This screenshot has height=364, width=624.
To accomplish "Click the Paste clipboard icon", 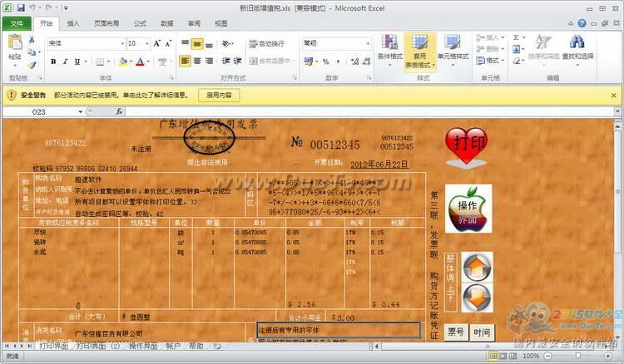I will (x=15, y=43).
